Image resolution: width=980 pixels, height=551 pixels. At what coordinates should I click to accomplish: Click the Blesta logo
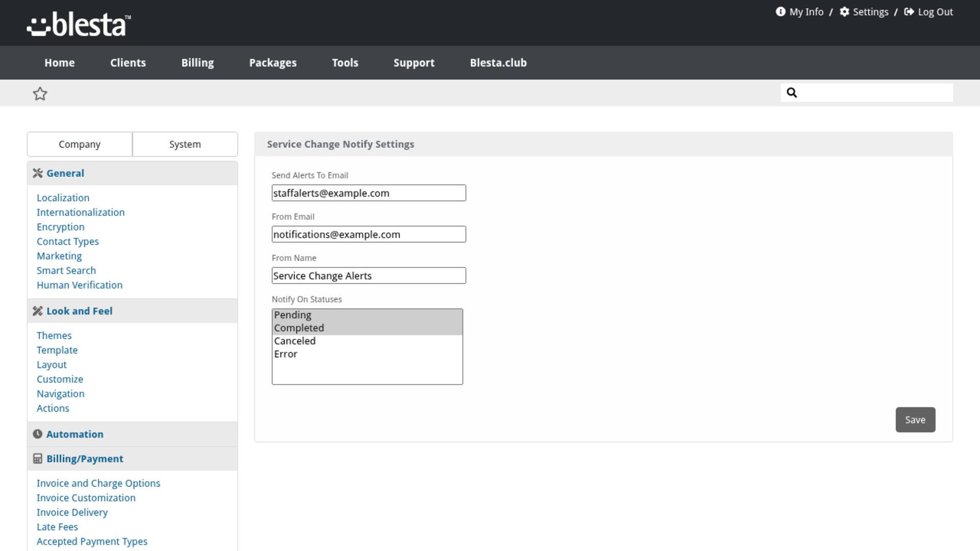tap(79, 24)
